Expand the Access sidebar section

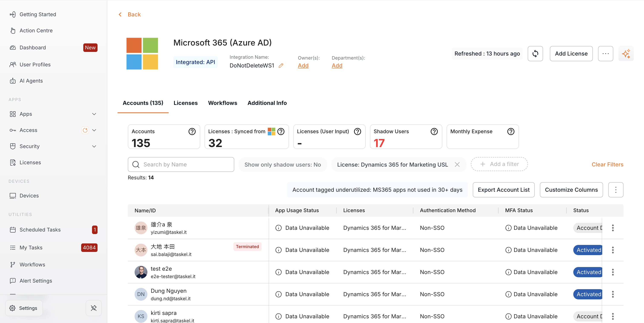pos(94,130)
